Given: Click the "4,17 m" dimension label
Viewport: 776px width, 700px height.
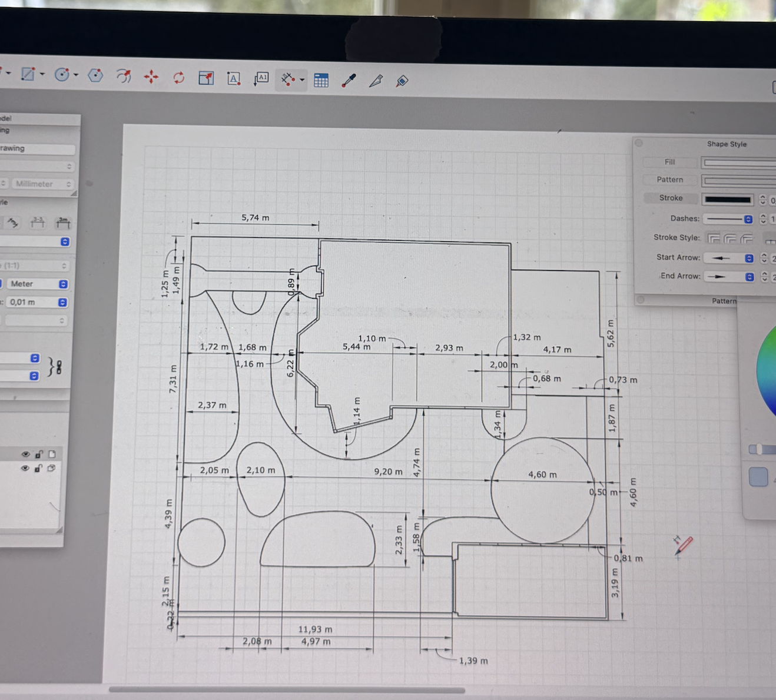Looking at the screenshot, I should coord(557,350).
